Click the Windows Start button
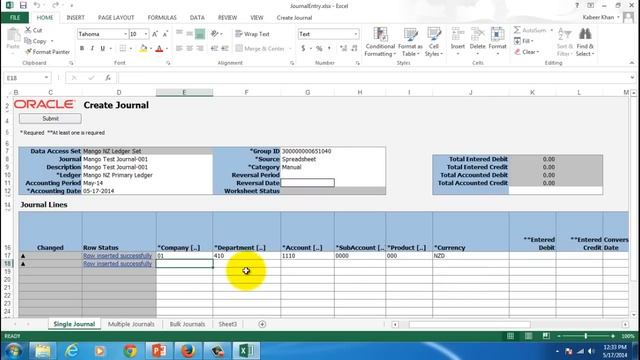 (13, 351)
